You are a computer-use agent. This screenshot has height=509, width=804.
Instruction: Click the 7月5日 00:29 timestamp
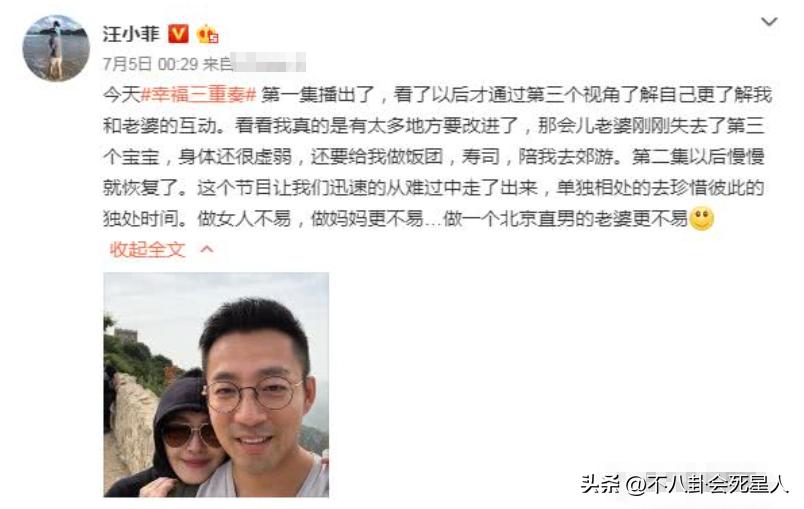[150, 64]
